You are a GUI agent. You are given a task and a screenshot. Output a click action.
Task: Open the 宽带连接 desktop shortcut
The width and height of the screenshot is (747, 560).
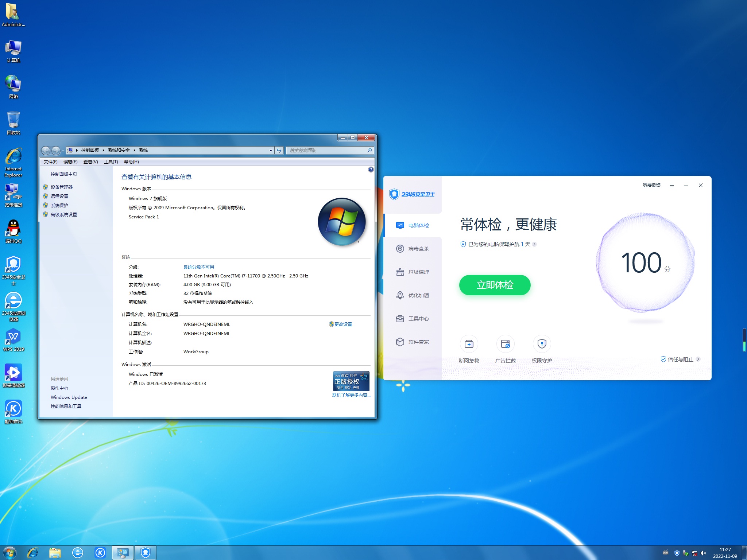[x=13, y=195]
